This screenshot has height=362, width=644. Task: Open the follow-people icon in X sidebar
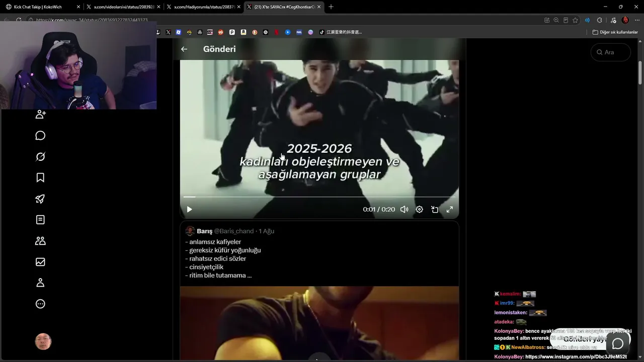coord(41,114)
